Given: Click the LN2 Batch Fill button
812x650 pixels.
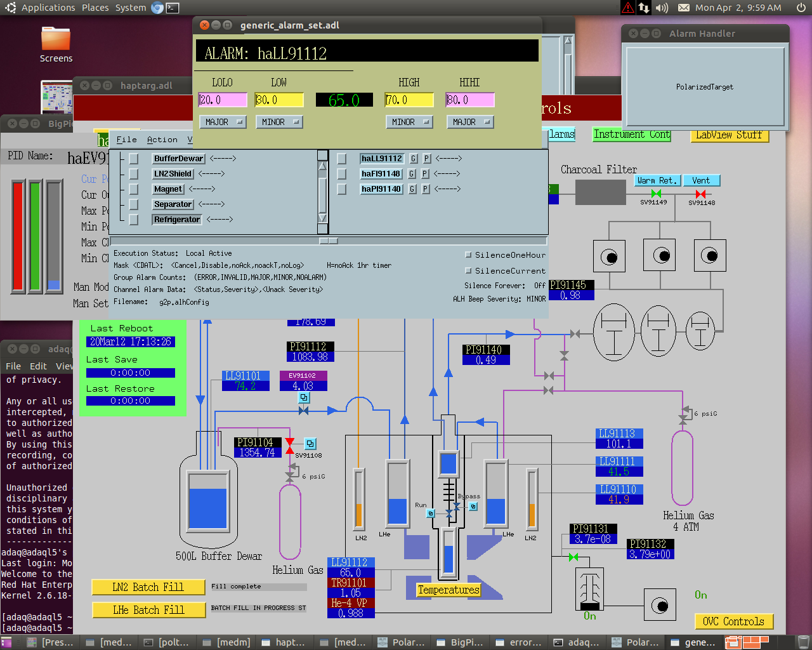Looking at the screenshot, I should 148,587.
